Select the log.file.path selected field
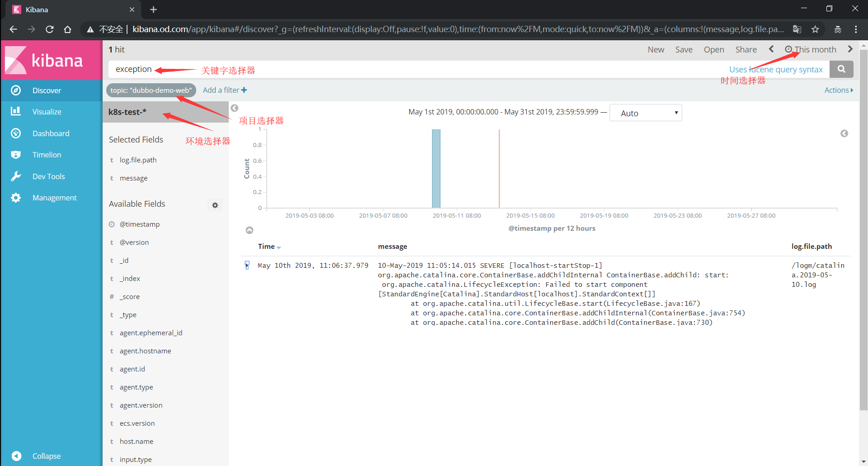The height and width of the screenshot is (466, 868). pos(138,160)
